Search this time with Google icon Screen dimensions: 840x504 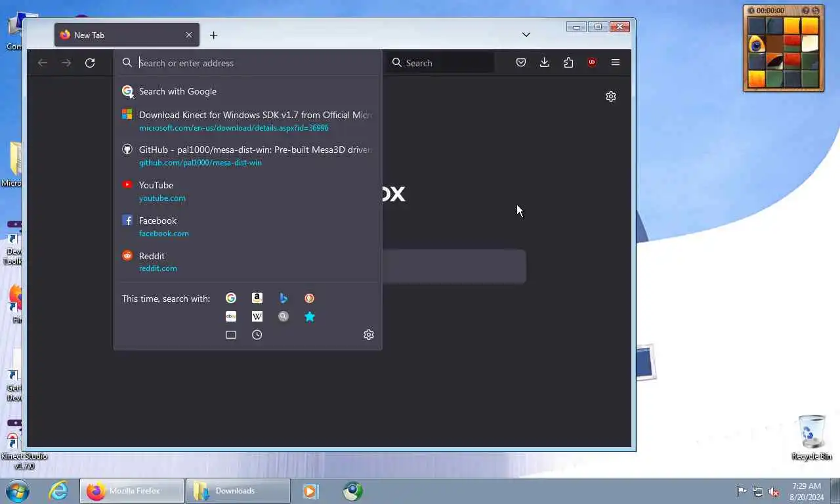(231, 298)
